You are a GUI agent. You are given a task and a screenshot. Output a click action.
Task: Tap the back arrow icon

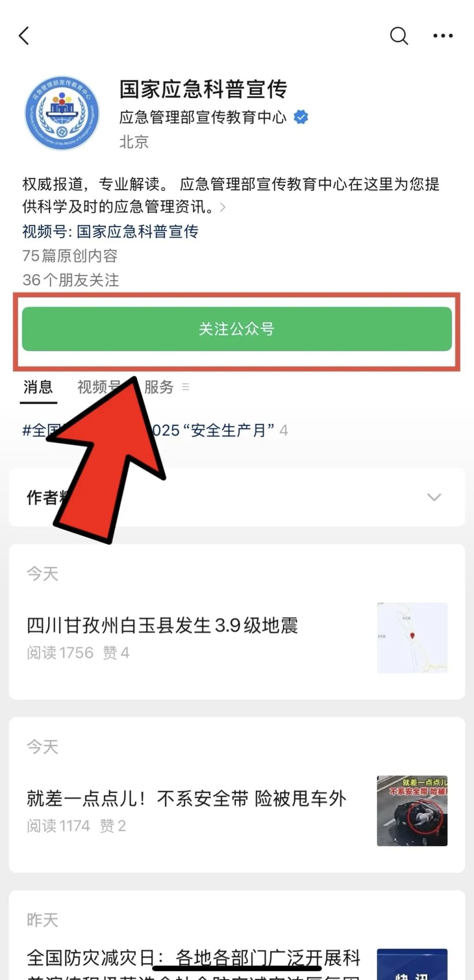click(24, 36)
